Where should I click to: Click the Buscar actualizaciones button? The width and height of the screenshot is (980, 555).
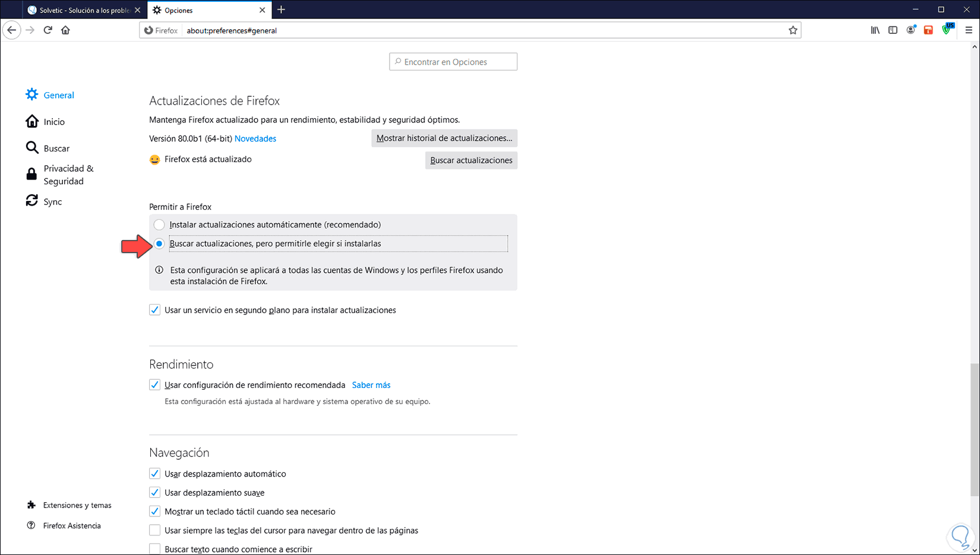coord(471,160)
